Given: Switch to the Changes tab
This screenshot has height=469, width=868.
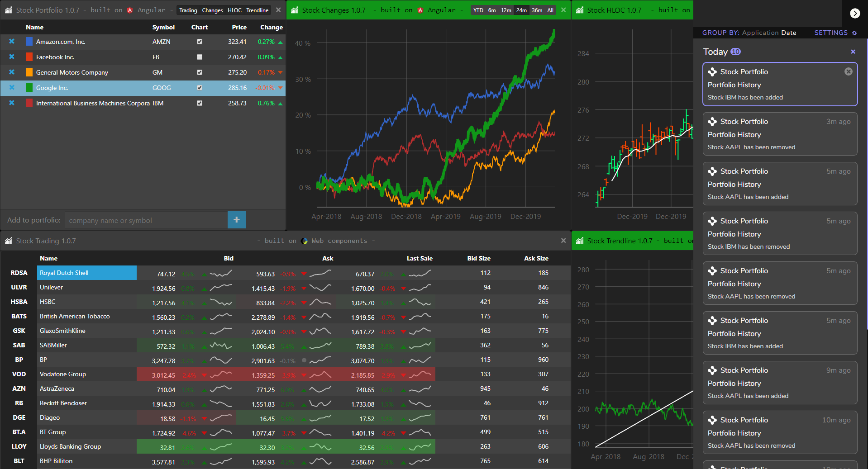Looking at the screenshot, I should pyautogui.click(x=212, y=10).
